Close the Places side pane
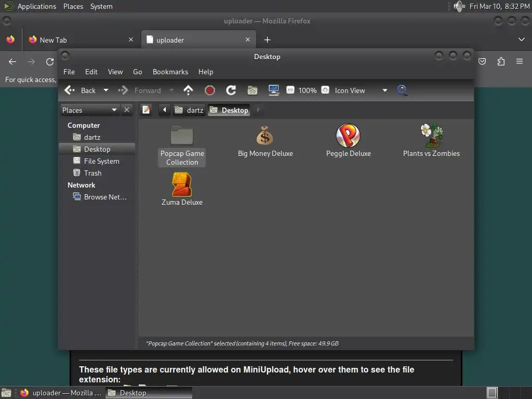This screenshot has height=399, width=532. click(127, 110)
